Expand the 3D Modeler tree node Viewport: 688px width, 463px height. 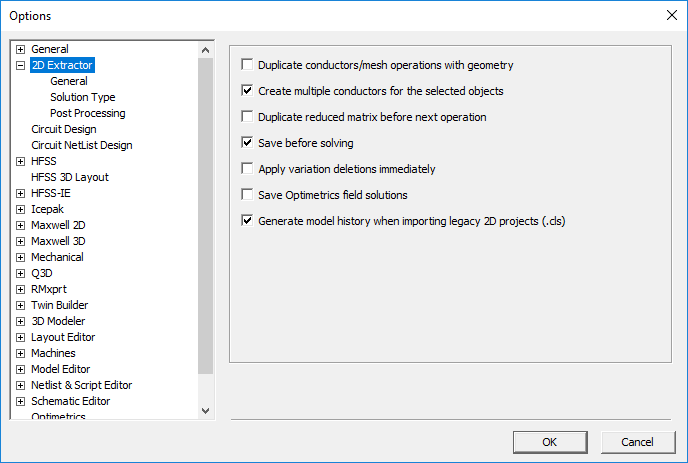coord(20,322)
